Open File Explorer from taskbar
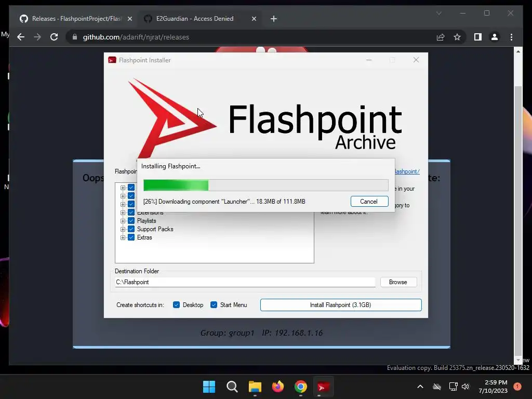Screen dimensions: 532x399 (255, 387)
